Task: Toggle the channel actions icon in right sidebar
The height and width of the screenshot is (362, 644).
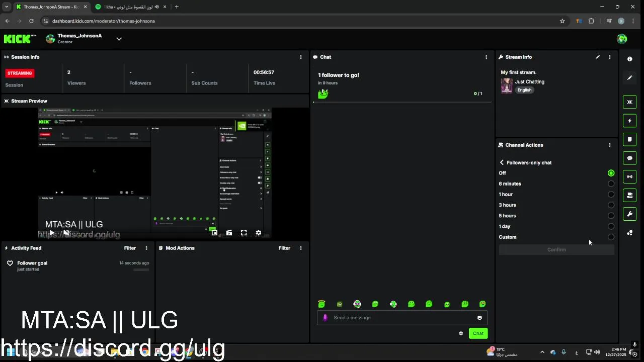Action: [629, 195]
